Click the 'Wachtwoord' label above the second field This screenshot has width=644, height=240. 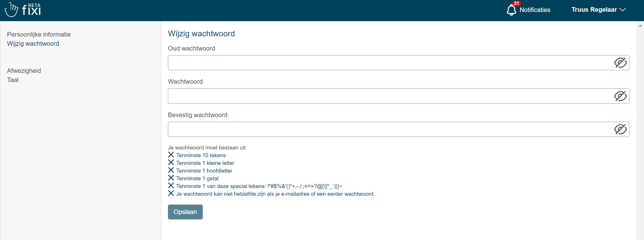pyautogui.click(x=185, y=81)
